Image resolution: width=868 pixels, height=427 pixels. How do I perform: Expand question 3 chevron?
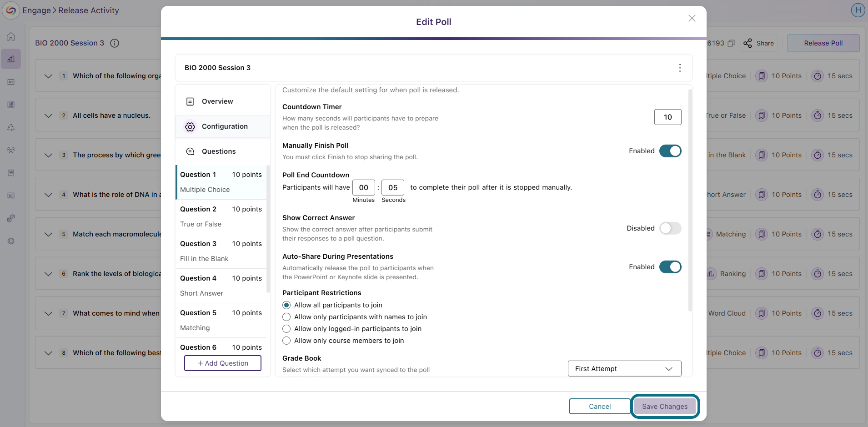point(48,155)
